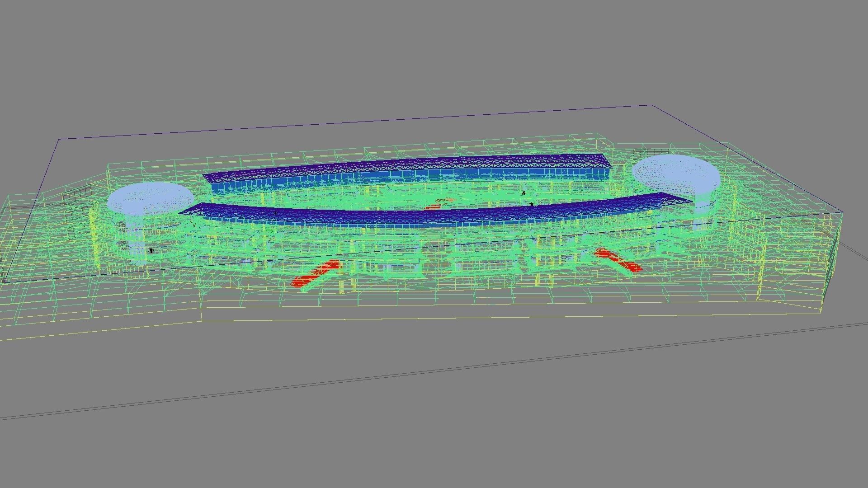Select the red ramp at front left
868x488 pixels.
click(x=316, y=273)
